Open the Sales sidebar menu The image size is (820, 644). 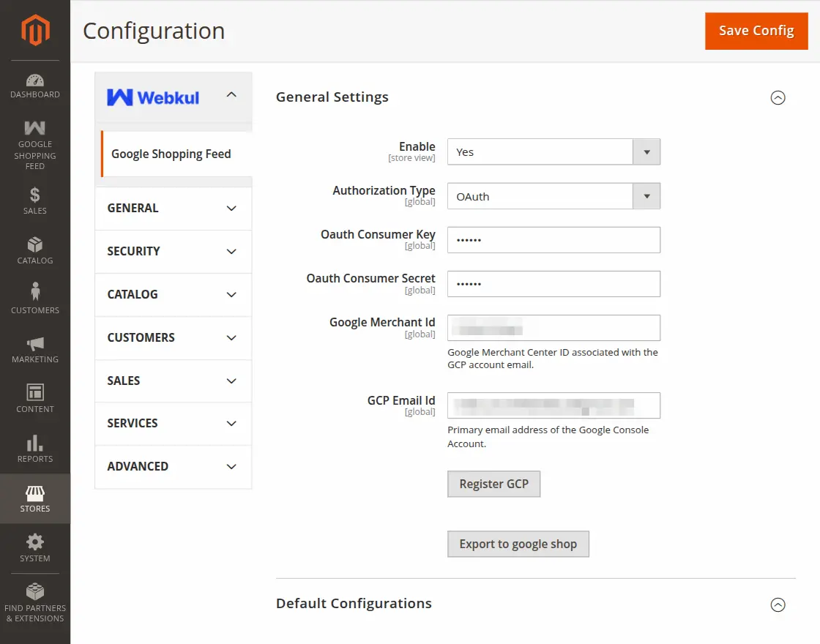pos(35,201)
